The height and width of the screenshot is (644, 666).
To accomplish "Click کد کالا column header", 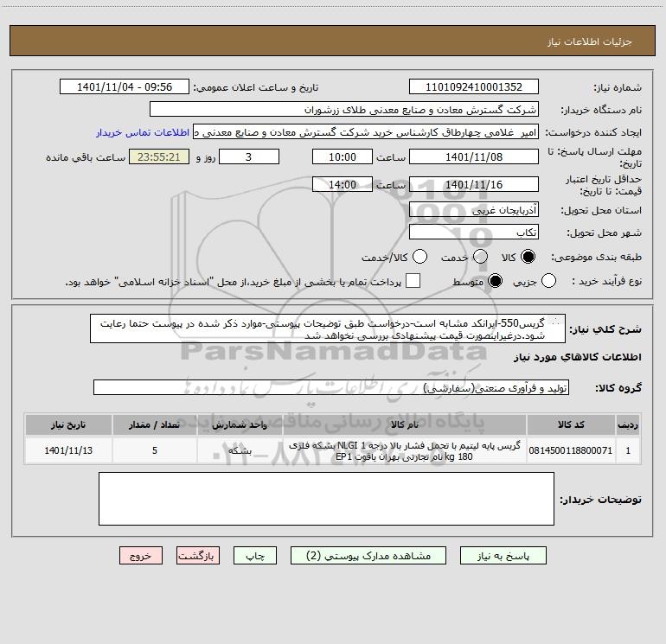I will [571, 425].
